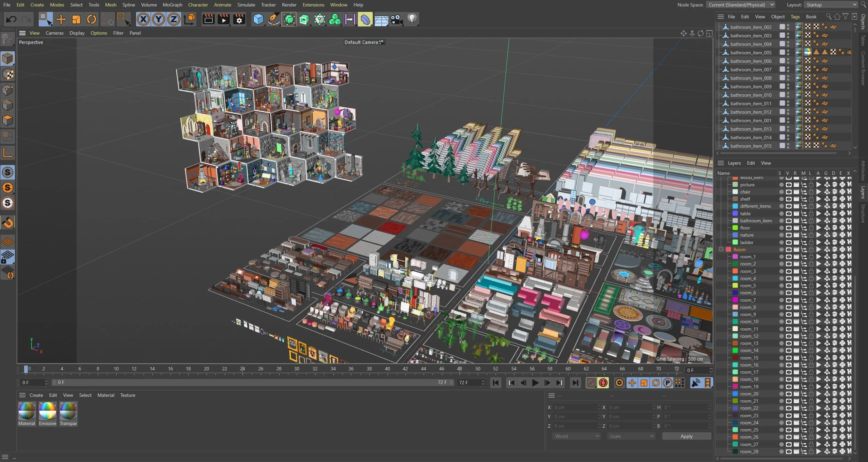Toggle lock for the table layer
This screenshot has width=868, height=462.
tap(811, 214)
